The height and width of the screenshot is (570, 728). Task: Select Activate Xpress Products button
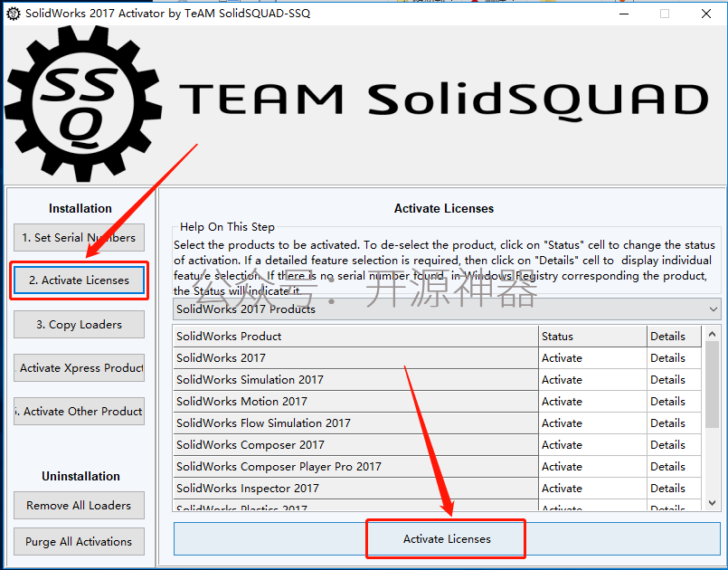(79, 368)
